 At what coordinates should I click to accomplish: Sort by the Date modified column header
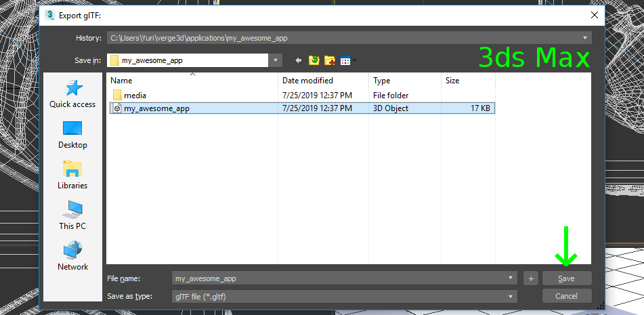(x=324, y=81)
